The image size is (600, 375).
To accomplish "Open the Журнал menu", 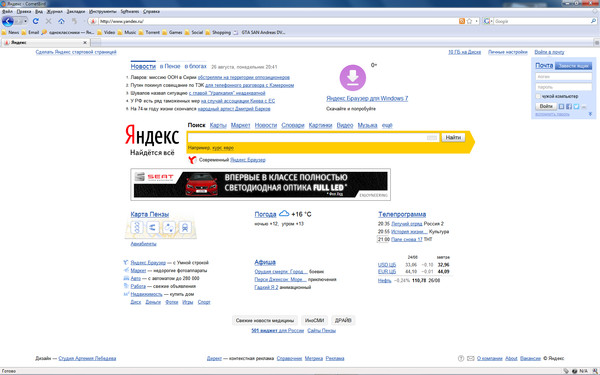I will (54, 11).
